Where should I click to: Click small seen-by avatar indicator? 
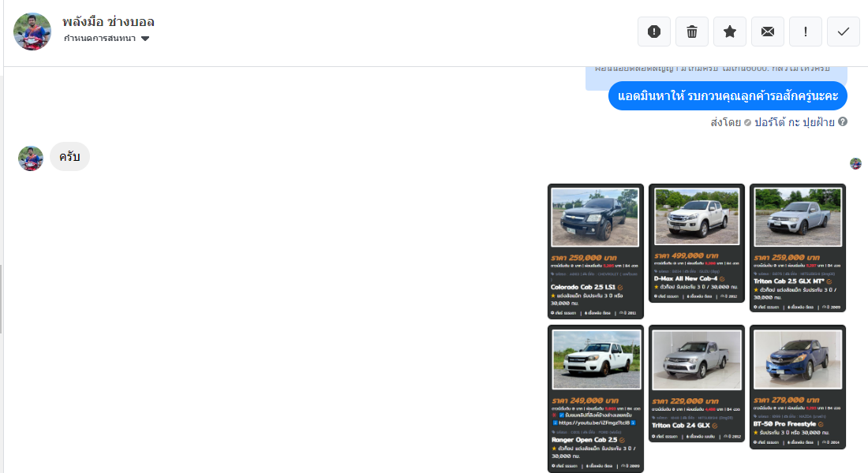tap(856, 163)
